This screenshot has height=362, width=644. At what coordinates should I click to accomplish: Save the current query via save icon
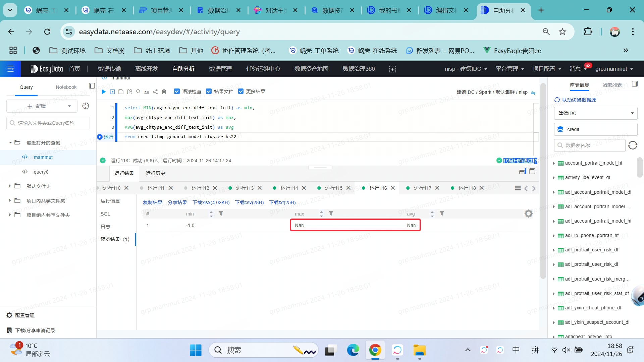121,92
